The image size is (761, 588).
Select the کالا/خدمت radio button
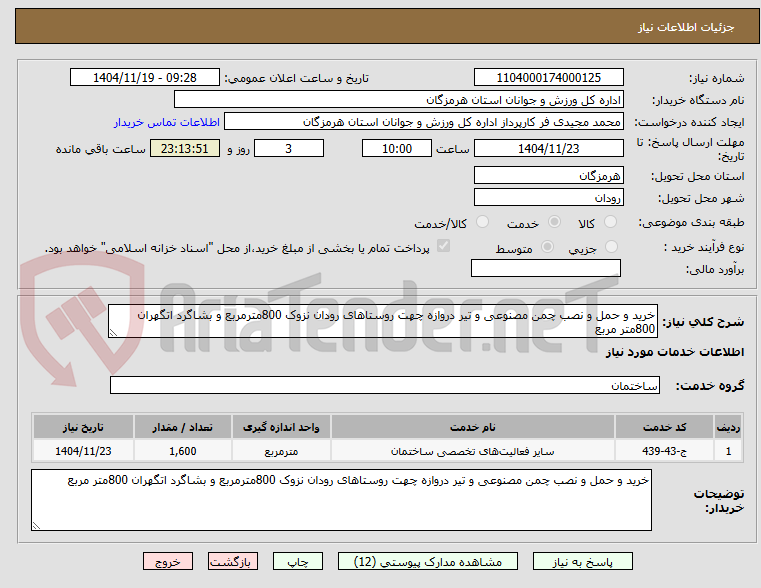pyautogui.click(x=482, y=222)
